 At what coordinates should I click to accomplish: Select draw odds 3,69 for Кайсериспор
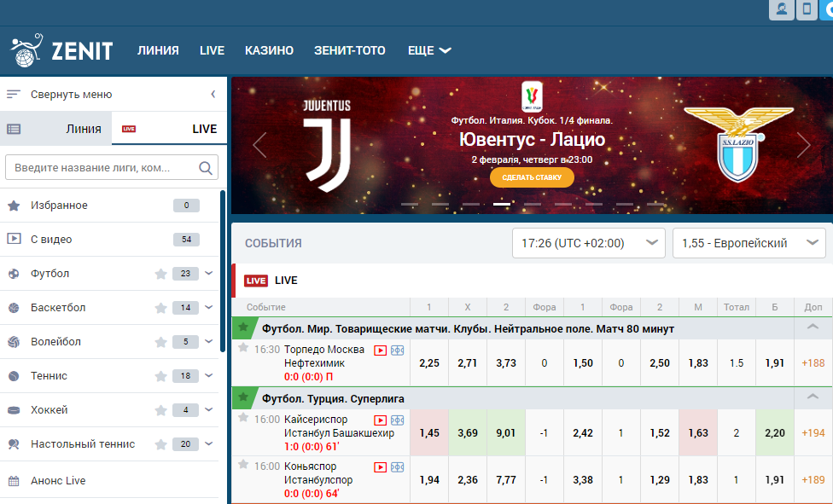pos(468,433)
